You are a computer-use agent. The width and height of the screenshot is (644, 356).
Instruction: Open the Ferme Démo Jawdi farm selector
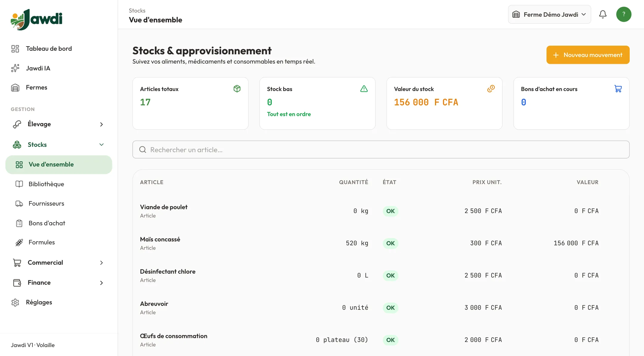point(549,14)
